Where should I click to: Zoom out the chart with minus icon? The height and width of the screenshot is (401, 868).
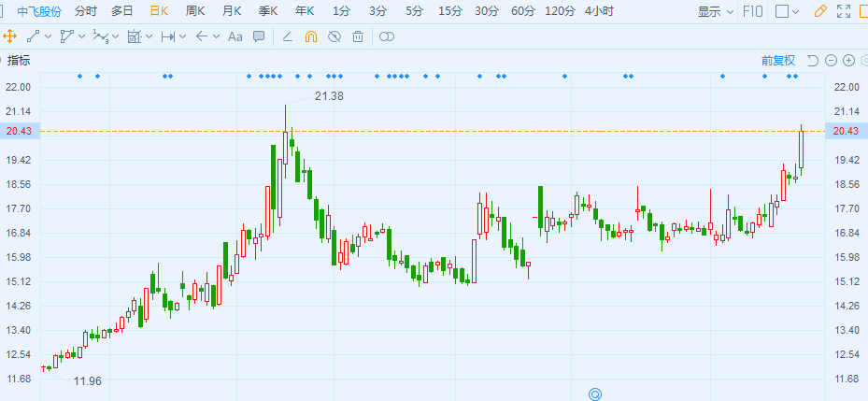(x=831, y=61)
